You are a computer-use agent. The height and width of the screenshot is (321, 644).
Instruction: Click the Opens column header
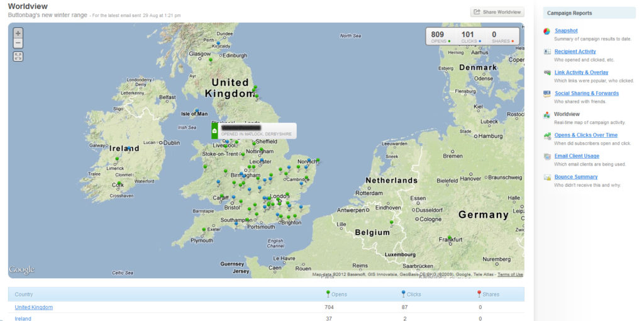(x=336, y=295)
